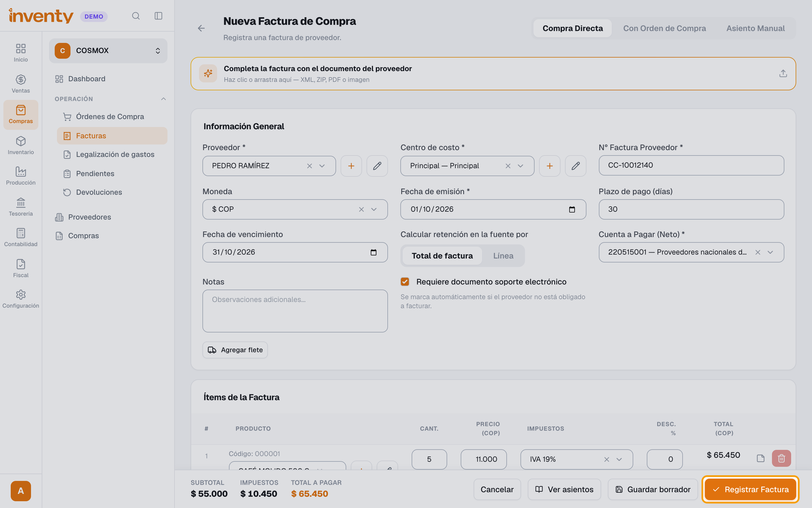Open IVA 19% impuestos dropdown

point(619,459)
